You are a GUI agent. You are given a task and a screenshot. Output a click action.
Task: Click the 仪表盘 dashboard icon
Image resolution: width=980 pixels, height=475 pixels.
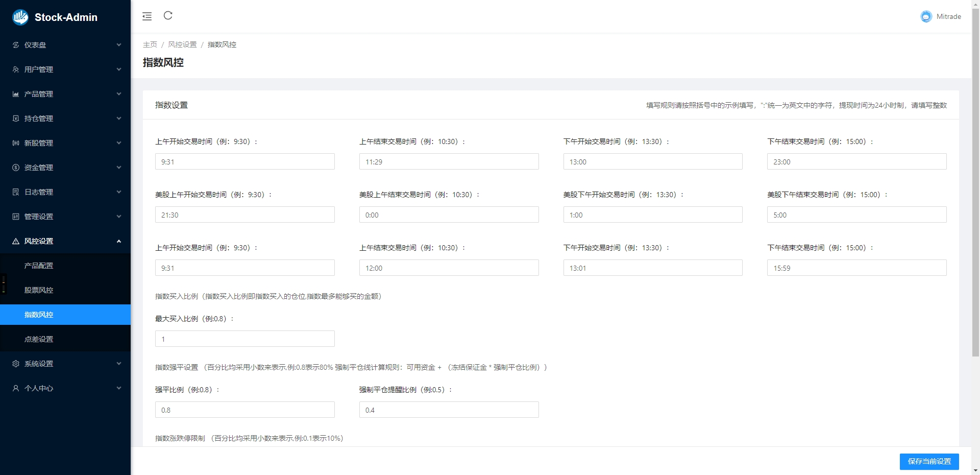tap(16, 45)
